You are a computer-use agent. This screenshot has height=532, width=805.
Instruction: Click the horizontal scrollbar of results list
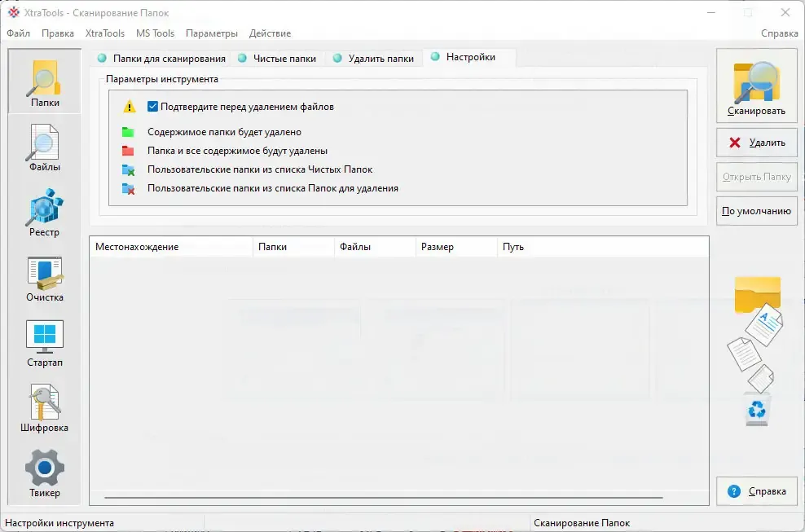(384, 498)
